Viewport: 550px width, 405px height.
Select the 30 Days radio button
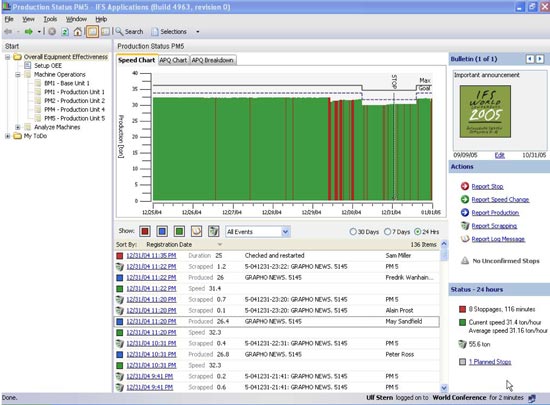353,232
